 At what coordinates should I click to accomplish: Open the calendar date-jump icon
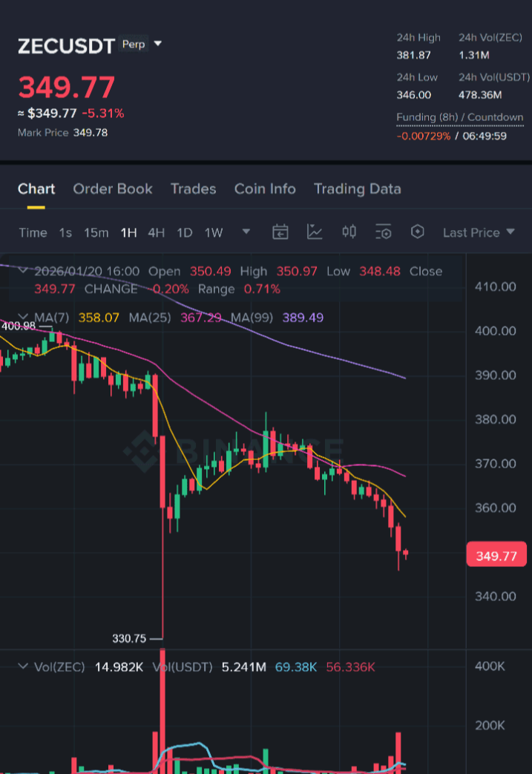[280, 232]
